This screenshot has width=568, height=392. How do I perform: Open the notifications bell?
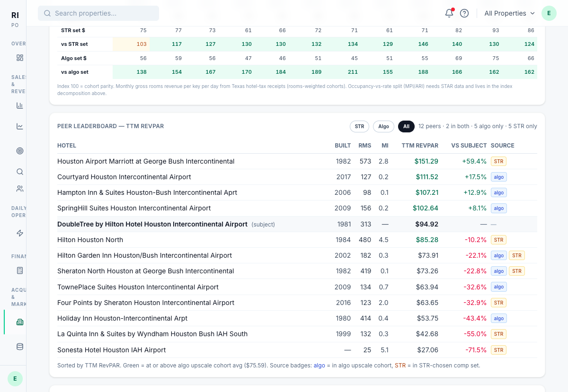pyautogui.click(x=449, y=13)
